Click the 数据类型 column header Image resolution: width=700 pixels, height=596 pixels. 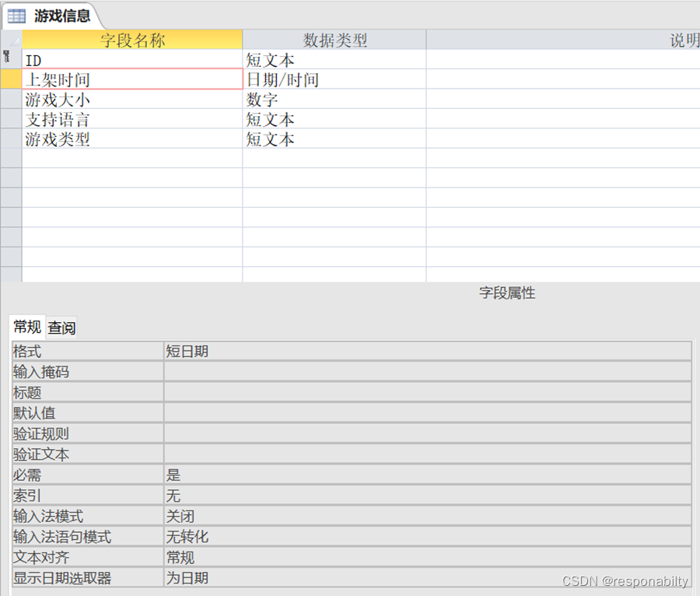tap(334, 40)
